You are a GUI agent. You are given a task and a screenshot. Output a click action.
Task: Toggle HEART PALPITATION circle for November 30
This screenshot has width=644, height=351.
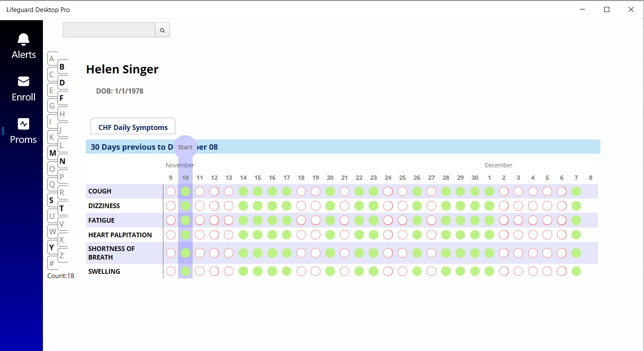tap(475, 235)
